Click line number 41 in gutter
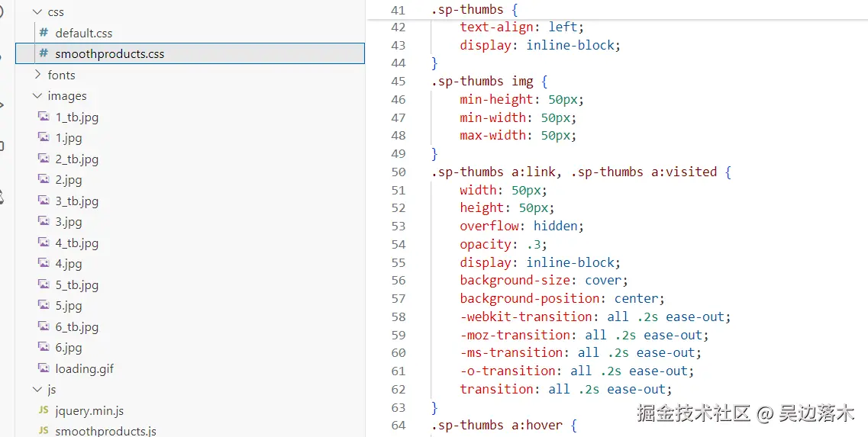Viewport: 868px width, 437px height. coord(398,10)
